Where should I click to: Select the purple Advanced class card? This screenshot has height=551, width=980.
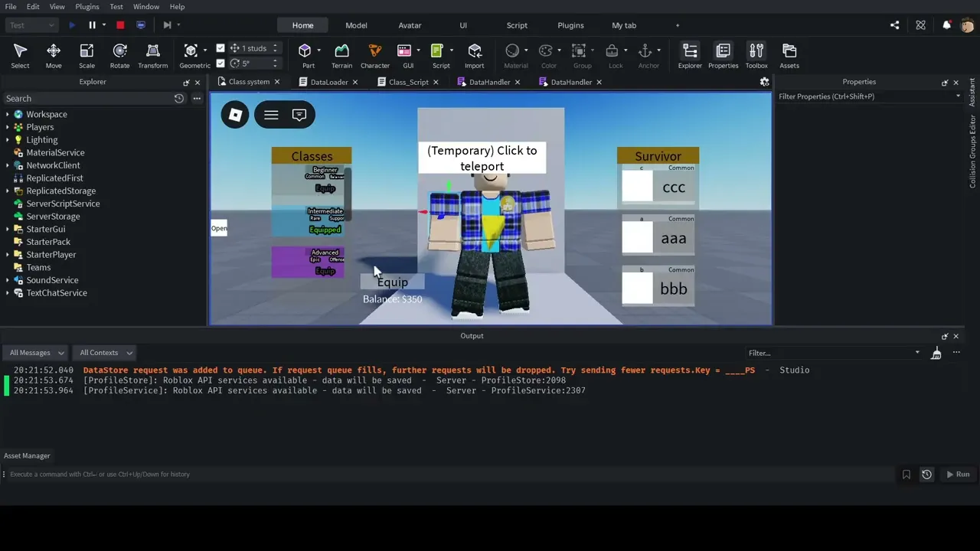click(x=308, y=262)
